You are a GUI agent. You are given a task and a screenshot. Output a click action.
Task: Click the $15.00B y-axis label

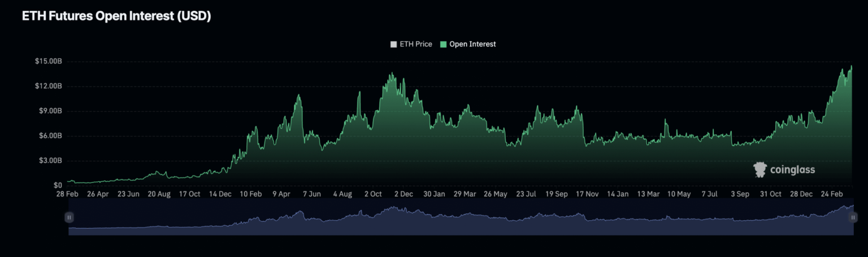tap(48, 61)
